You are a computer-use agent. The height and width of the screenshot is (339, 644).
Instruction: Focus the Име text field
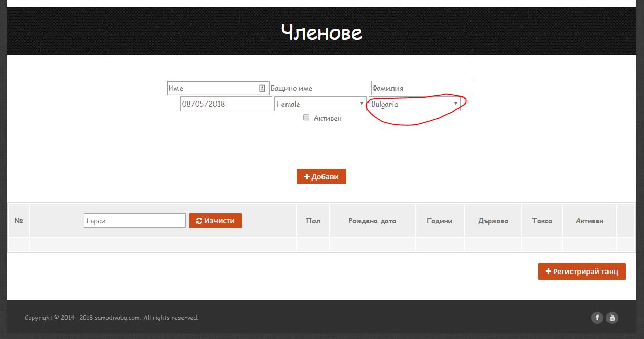click(x=213, y=88)
